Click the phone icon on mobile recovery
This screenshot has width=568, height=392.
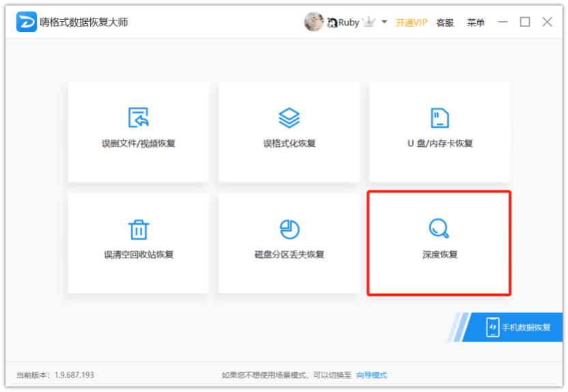pyautogui.click(x=493, y=327)
